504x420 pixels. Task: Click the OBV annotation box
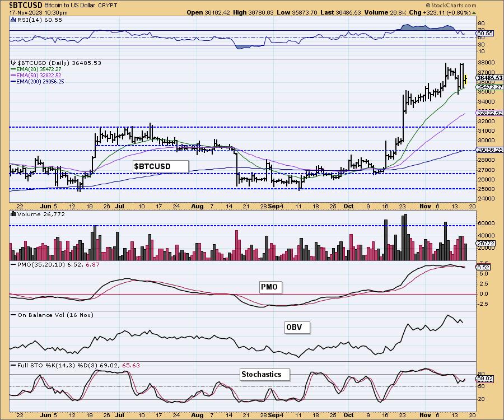[297, 327]
